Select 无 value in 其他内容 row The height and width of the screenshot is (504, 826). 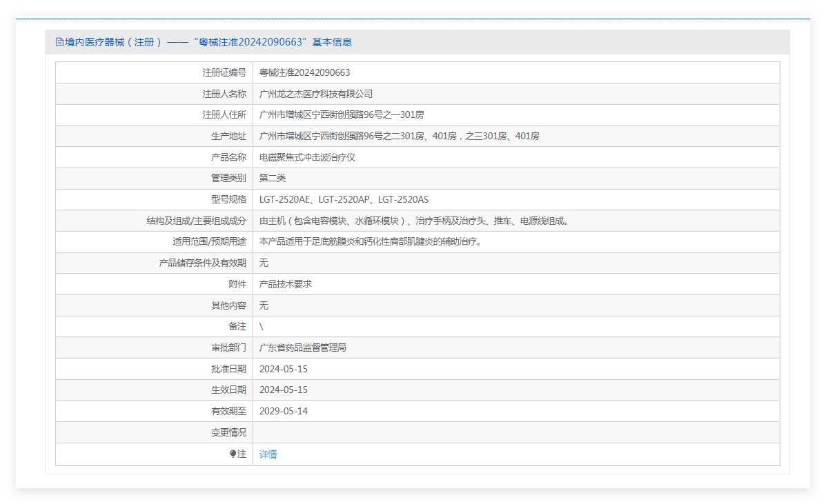[x=264, y=305]
